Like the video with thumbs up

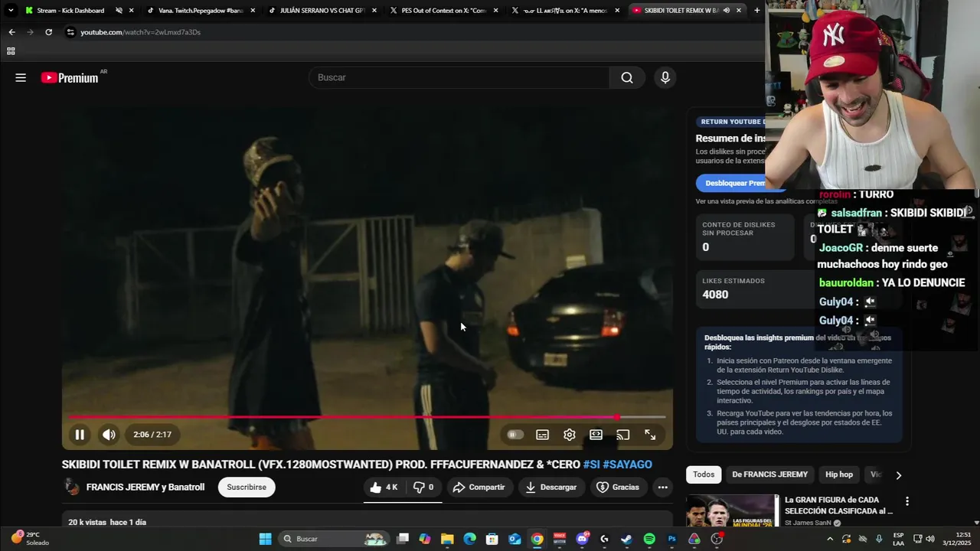pos(384,487)
